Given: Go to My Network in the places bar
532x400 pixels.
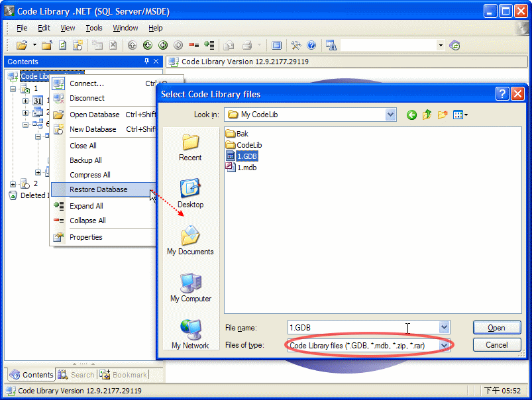Looking at the screenshot, I should [x=190, y=334].
